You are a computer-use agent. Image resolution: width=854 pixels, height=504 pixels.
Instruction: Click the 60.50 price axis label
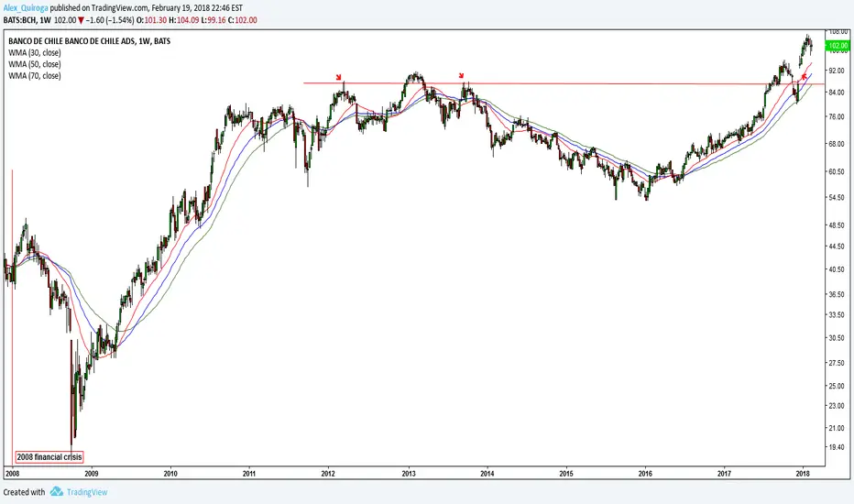pos(836,171)
